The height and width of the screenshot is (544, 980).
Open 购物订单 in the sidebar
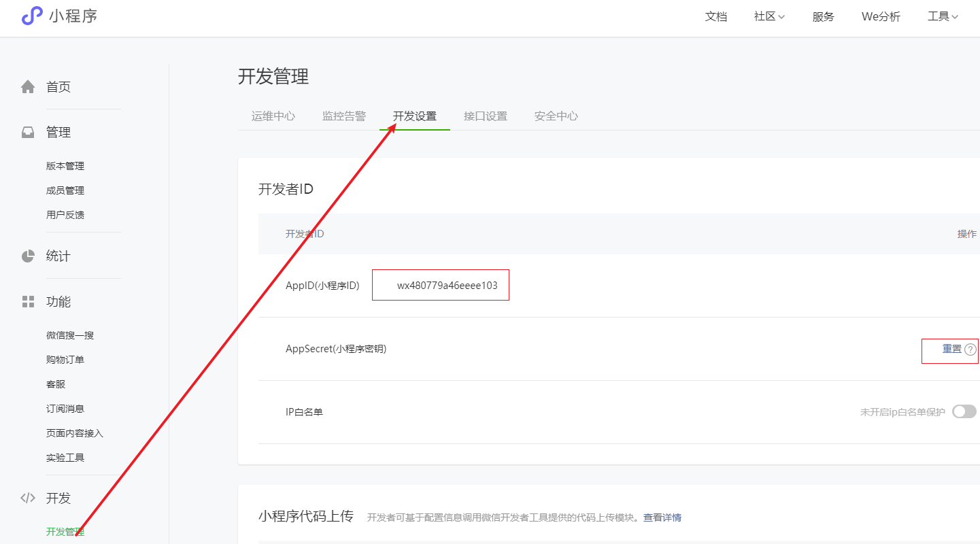(x=65, y=360)
